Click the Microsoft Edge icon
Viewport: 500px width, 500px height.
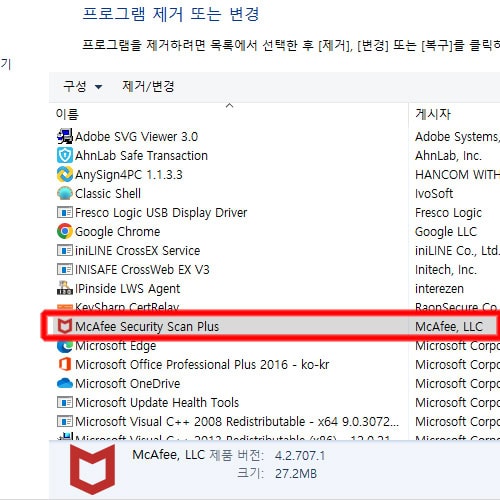(65, 346)
